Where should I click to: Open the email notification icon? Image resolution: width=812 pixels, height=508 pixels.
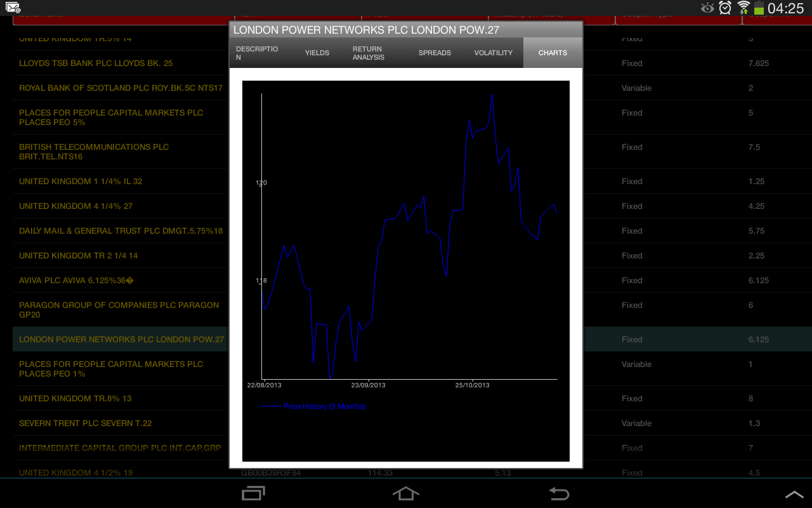click(11, 7)
